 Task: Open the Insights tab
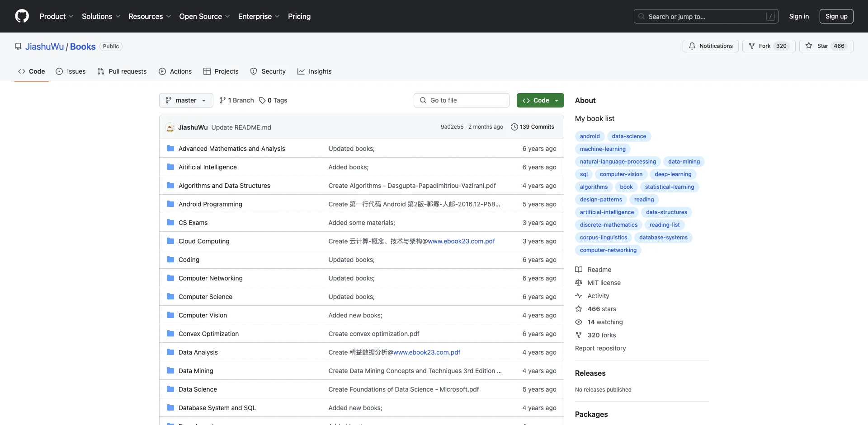tap(315, 71)
